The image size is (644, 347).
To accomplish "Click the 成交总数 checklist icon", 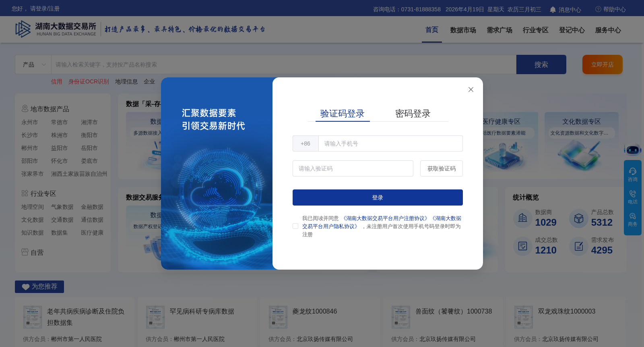I will (x=523, y=246).
